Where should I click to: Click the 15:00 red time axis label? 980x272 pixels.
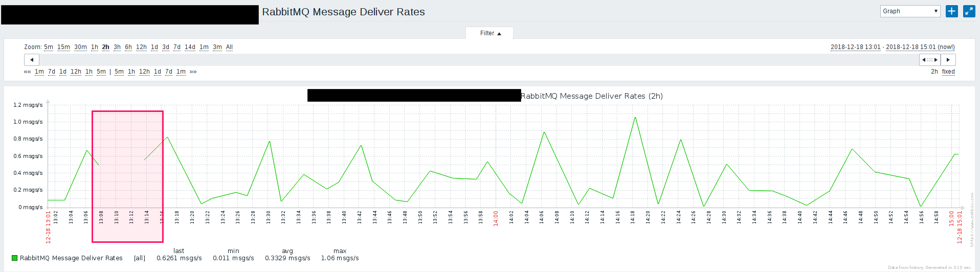(x=951, y=218)
